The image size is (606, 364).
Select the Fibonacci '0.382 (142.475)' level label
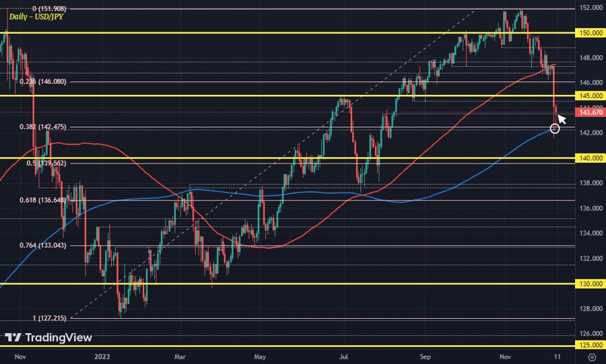(43, 126)
